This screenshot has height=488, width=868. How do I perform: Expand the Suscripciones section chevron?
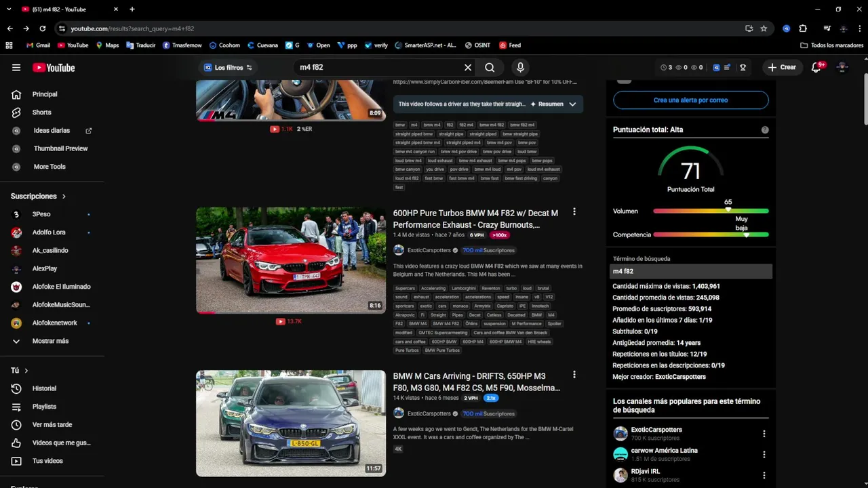pos(64,197)
